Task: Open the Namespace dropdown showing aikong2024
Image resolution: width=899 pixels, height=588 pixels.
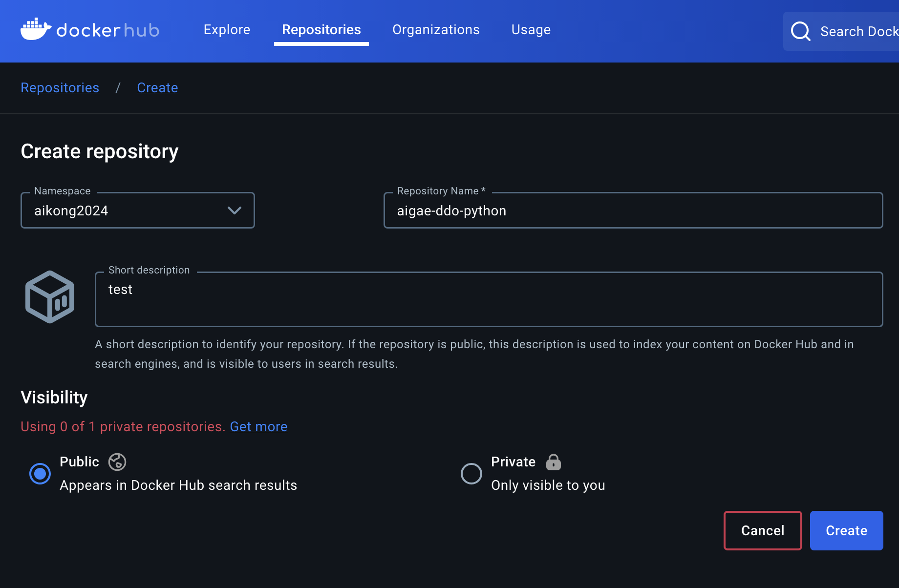Action: click(138, 210)
